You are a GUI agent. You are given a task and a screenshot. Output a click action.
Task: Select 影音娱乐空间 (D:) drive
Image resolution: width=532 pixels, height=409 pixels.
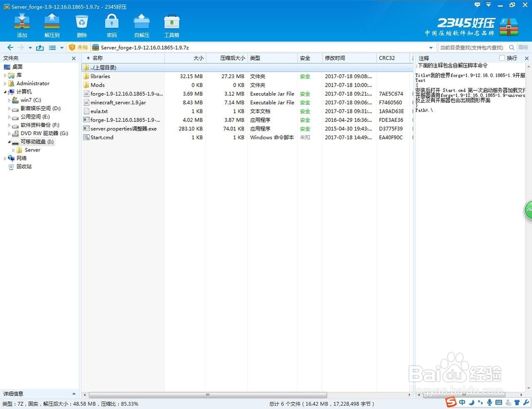point(40,108)
